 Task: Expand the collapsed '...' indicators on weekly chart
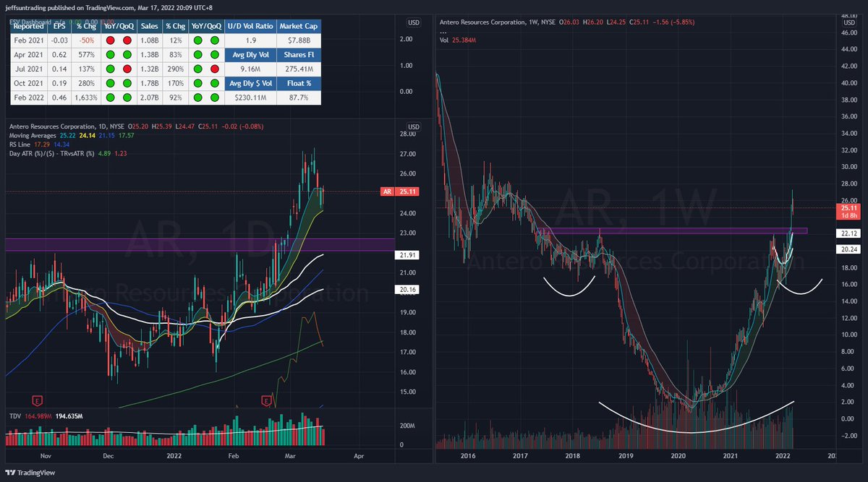tap(444, 31)
